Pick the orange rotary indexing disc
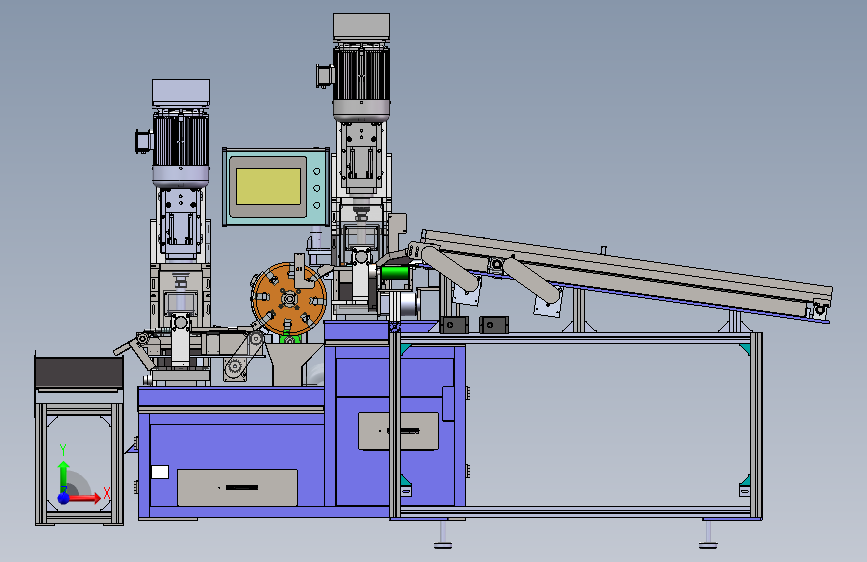867x562 pixels. click(289, 299)
